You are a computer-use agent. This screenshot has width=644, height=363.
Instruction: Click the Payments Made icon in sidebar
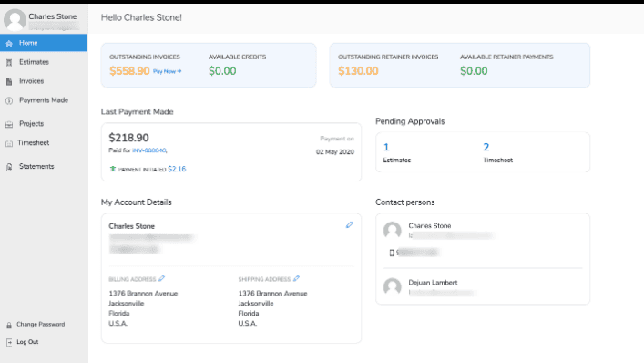(x=9, y=100)
